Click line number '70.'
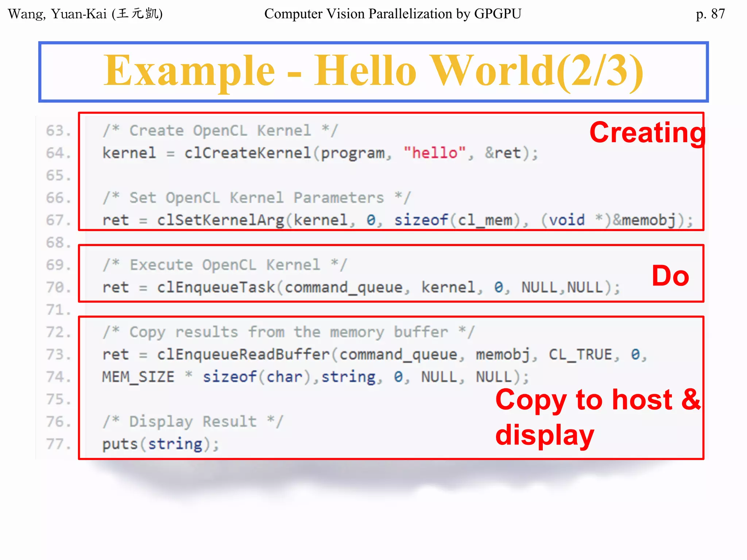Screen dimensions: 747x560 [x=58, y=287]
